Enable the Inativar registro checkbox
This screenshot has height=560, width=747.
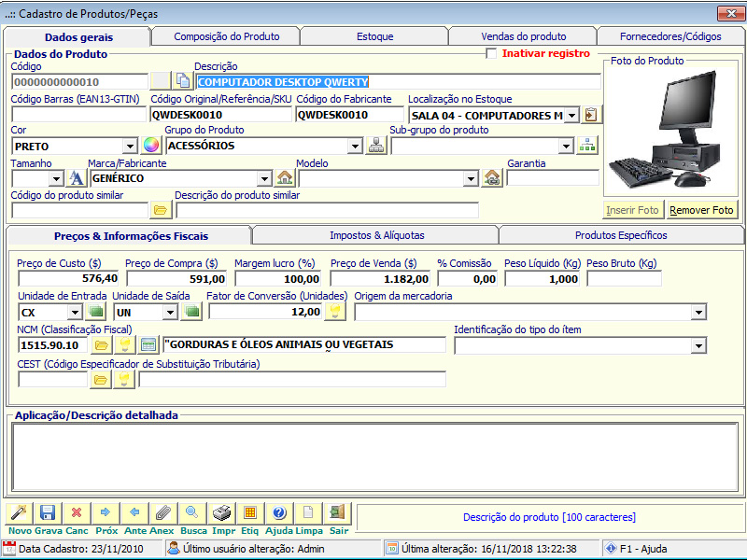(x=492, y=54)
